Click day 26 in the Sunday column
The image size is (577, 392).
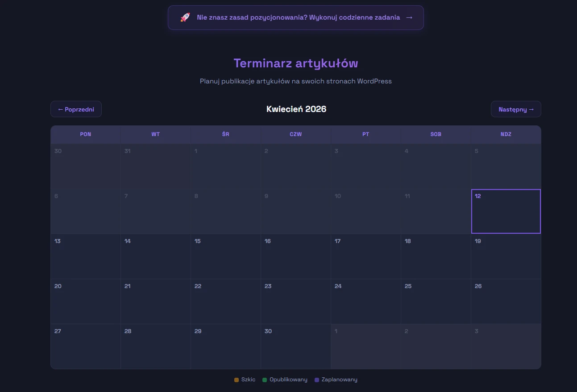(x=506, y=301)
